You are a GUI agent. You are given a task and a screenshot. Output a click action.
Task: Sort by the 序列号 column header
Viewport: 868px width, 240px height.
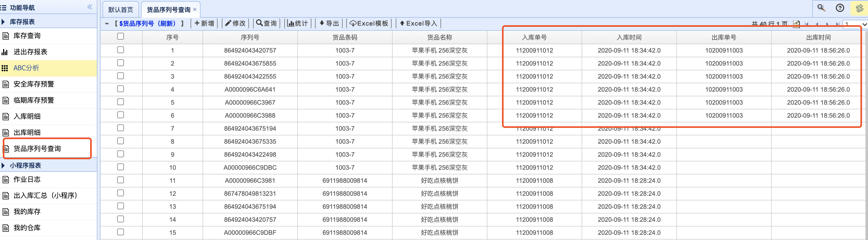(250, 37)
